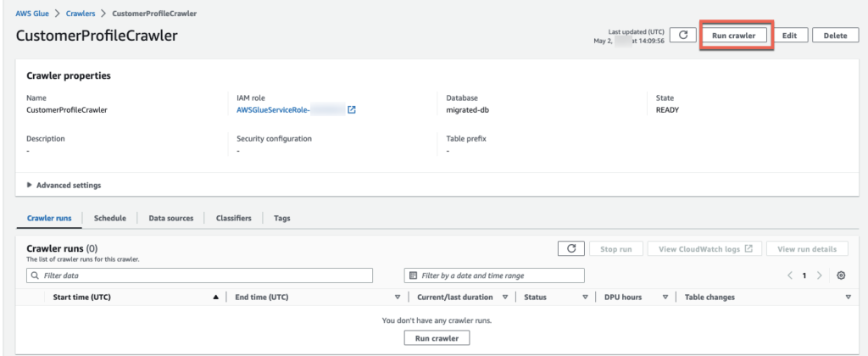Click View run details button
Image resolution: width=868 pixels, height=356 pixels.
807,248
